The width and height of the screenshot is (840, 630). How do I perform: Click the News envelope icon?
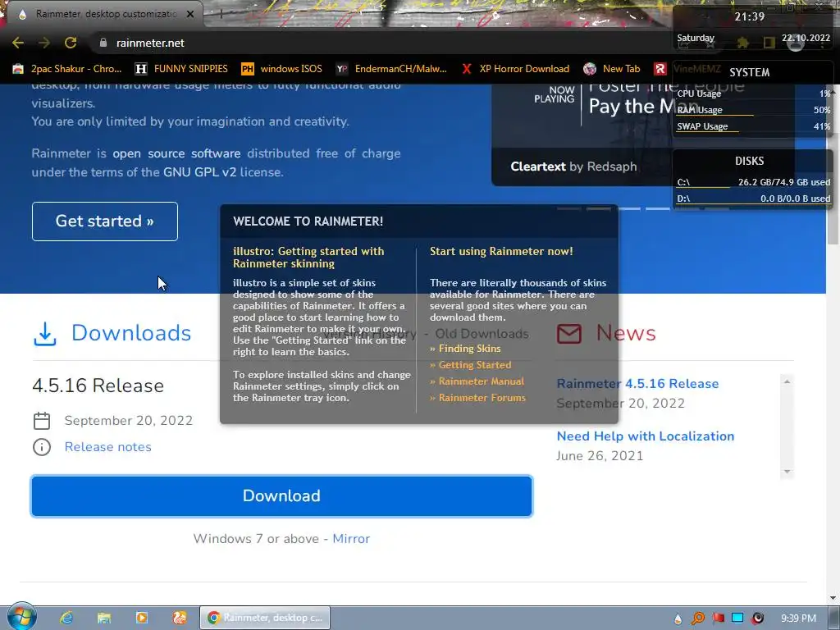pos(569,333)
